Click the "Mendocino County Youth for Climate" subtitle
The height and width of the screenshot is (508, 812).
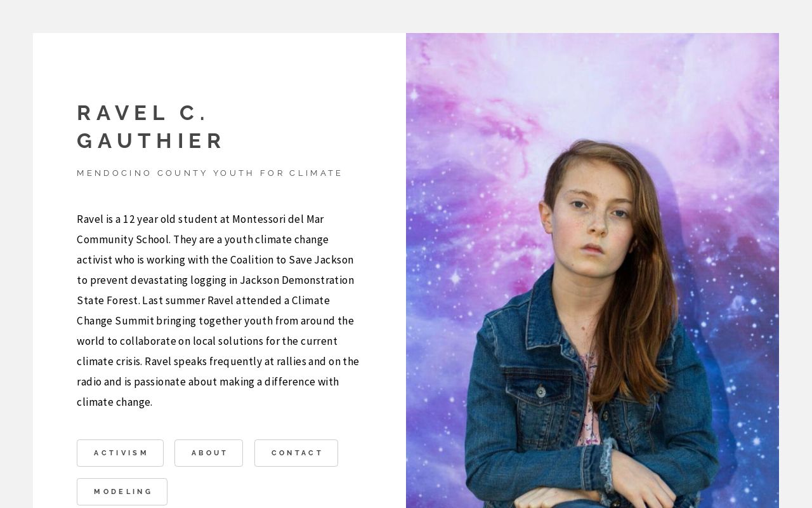[x=209, y=173]
